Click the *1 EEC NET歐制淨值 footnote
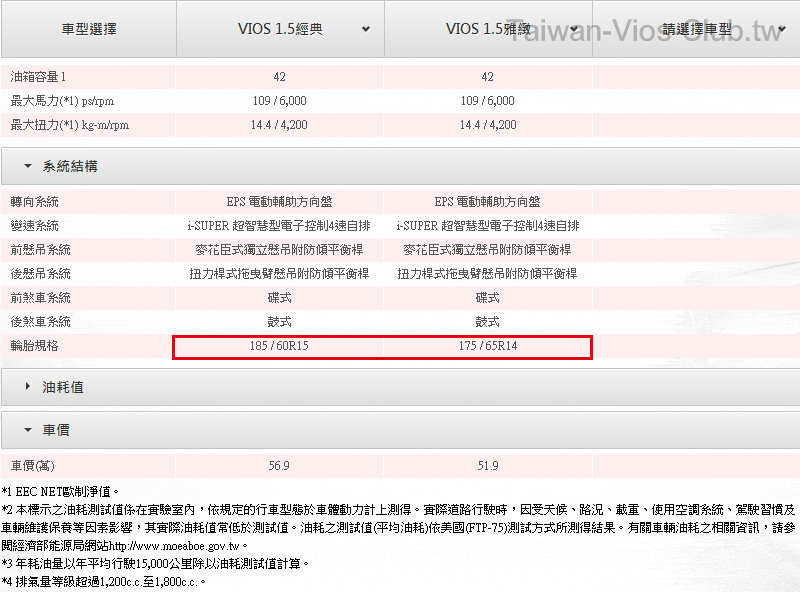800x592 pixels. click(x=60, y=492)
